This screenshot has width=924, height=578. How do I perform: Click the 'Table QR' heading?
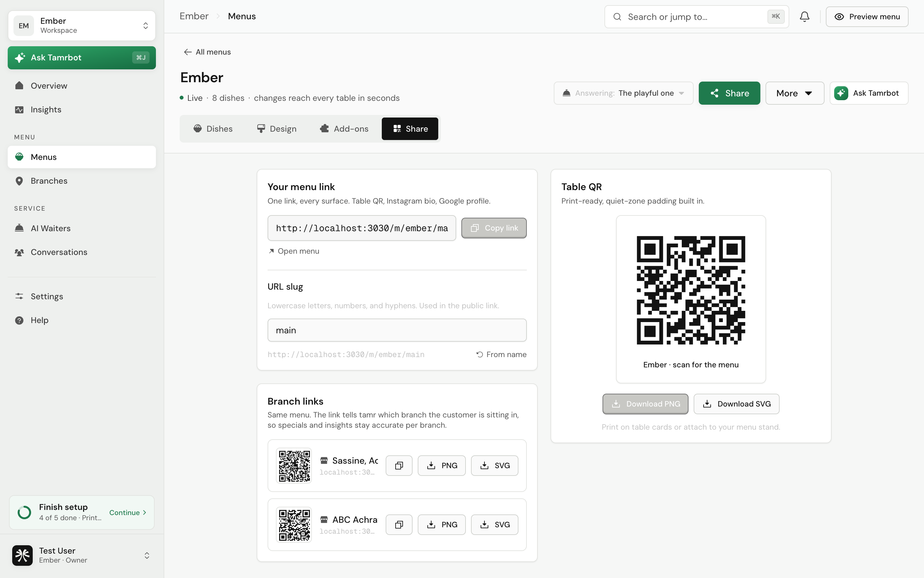(581, 187)
